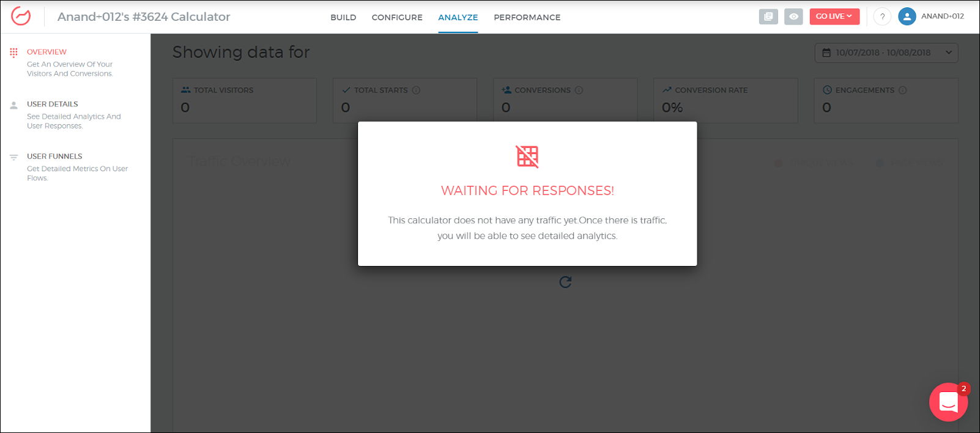The height and width of the screenshot is (433, 980).
Task: Click the help question mark icon
Action: pos(882,17)
